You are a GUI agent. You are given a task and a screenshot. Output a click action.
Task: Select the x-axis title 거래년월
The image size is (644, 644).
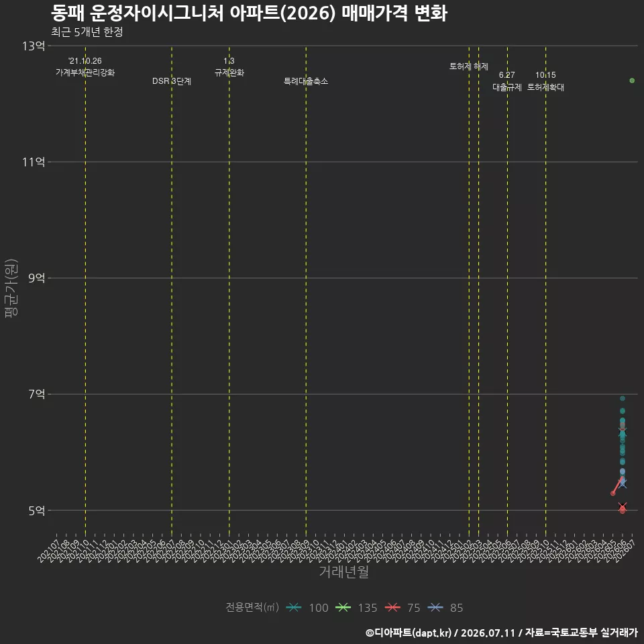pyautogui.click(x=343, y=572)
